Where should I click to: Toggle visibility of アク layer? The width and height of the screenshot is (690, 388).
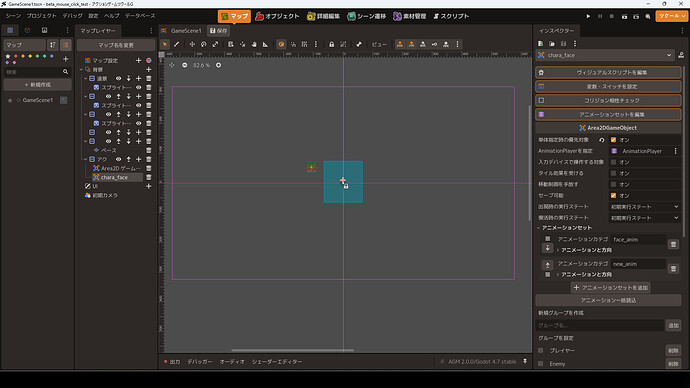[118, 159]
